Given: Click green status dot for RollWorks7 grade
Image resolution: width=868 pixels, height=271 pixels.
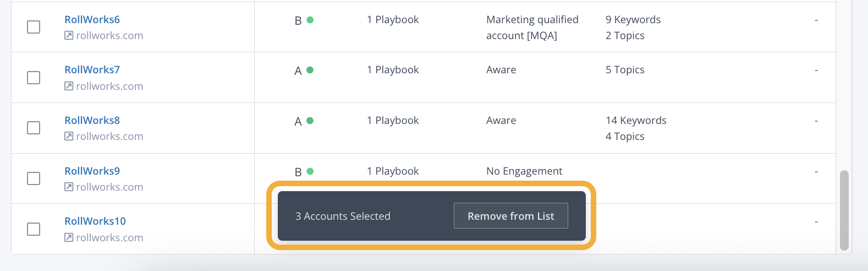Looking at the screenshot, I should click(x=310, y=70).
